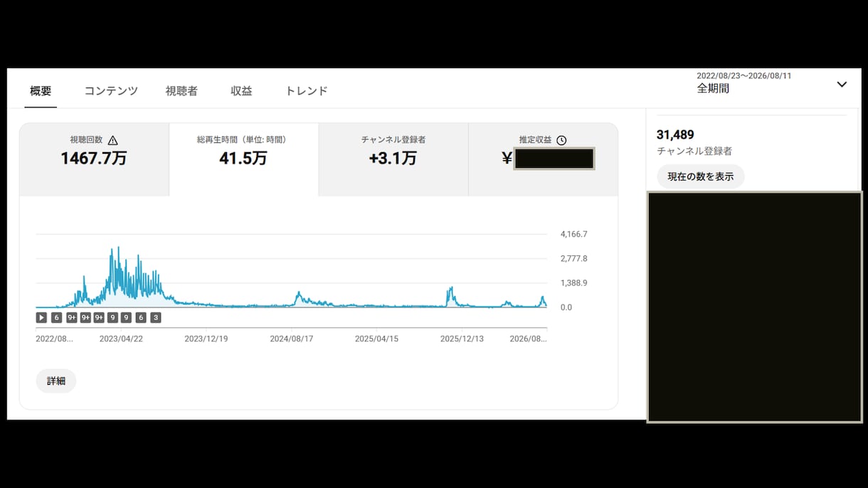Switch to the コンテンツ tab
This screenshot has width=868, height=488.
[x=111, y=91]
